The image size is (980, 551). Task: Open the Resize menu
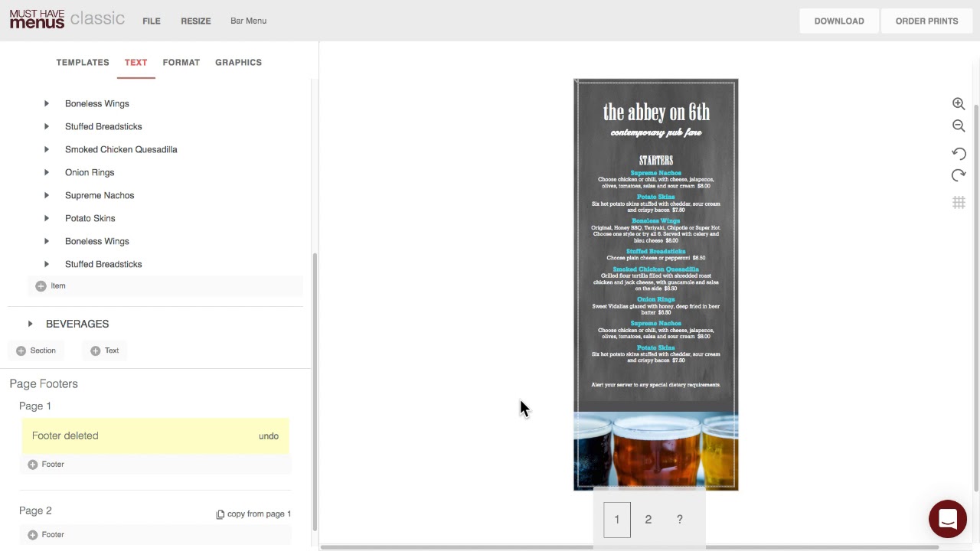coord(196,21)
